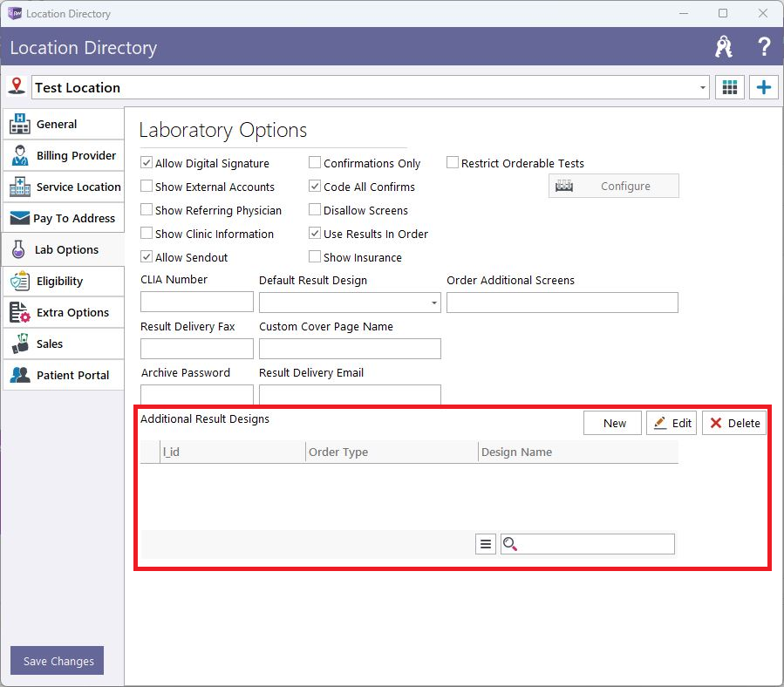This screenshot has height=687, width=784.
Task: Click the security keys icon in header
Action: pyautogui.click(x=724, y=47)
